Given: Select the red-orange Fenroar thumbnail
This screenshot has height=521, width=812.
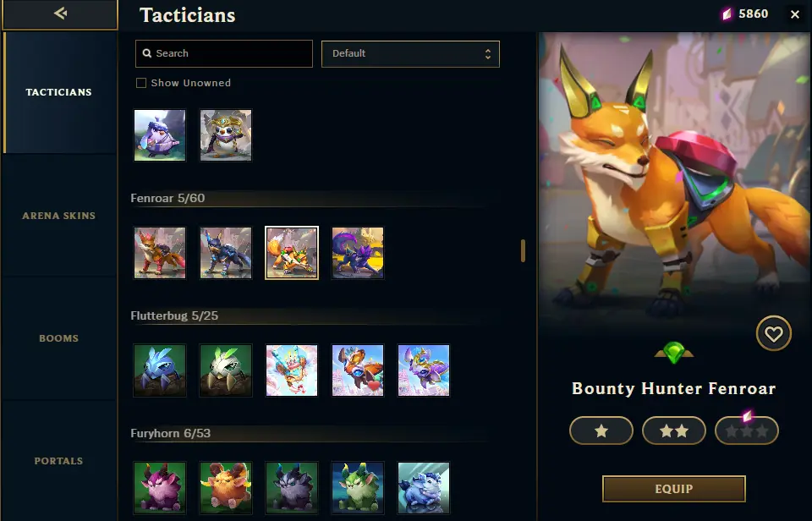Looking at the screenshot, I should coord(160,253).
